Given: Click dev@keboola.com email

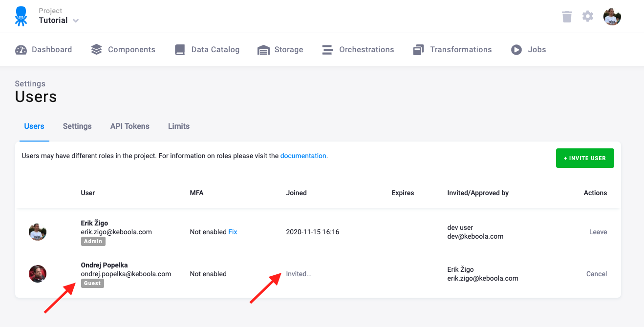Looking at the screenshot, I should pos(475,236).
